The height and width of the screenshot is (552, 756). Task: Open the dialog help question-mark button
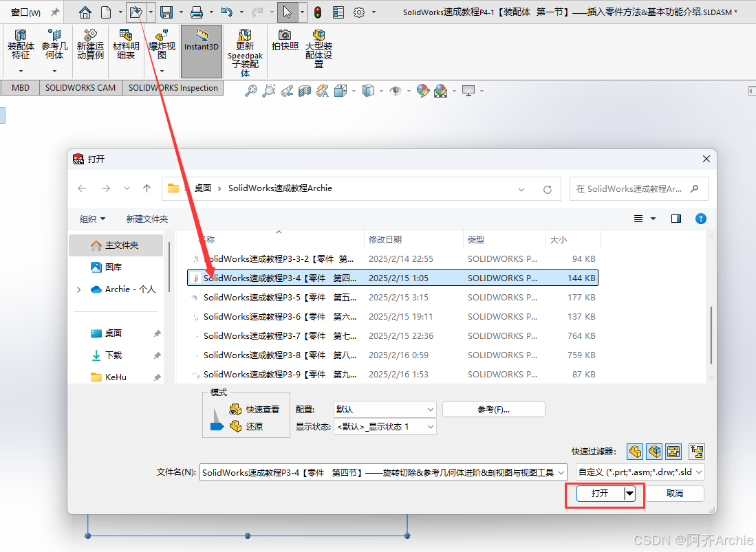click(x=700, y=219)
